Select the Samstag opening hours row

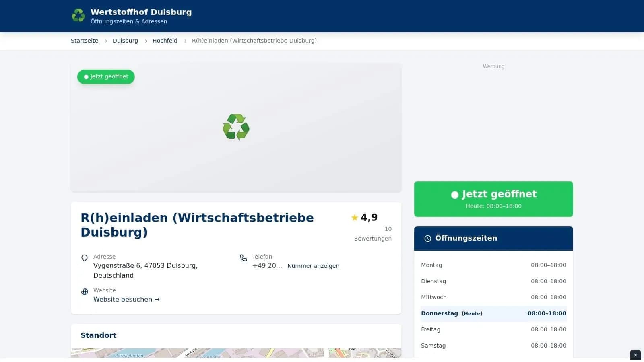coord(493,346)
